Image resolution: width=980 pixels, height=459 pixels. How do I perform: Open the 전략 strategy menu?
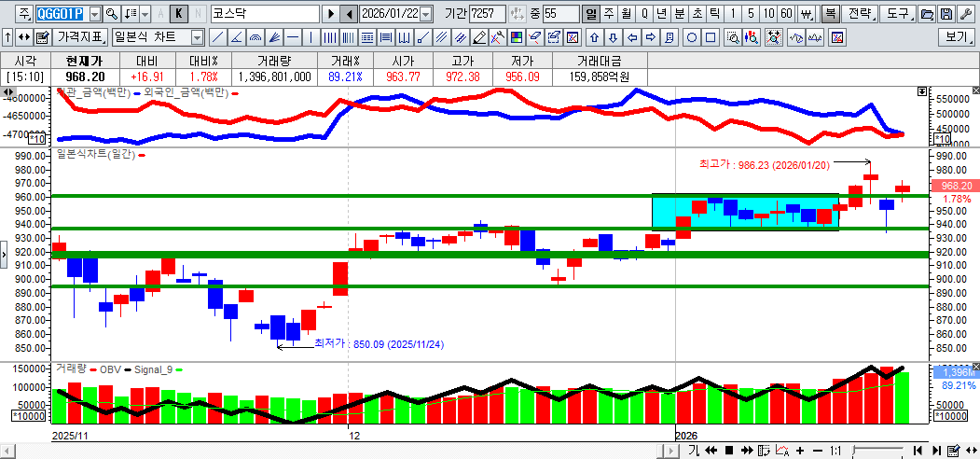[x=862, y=14]
